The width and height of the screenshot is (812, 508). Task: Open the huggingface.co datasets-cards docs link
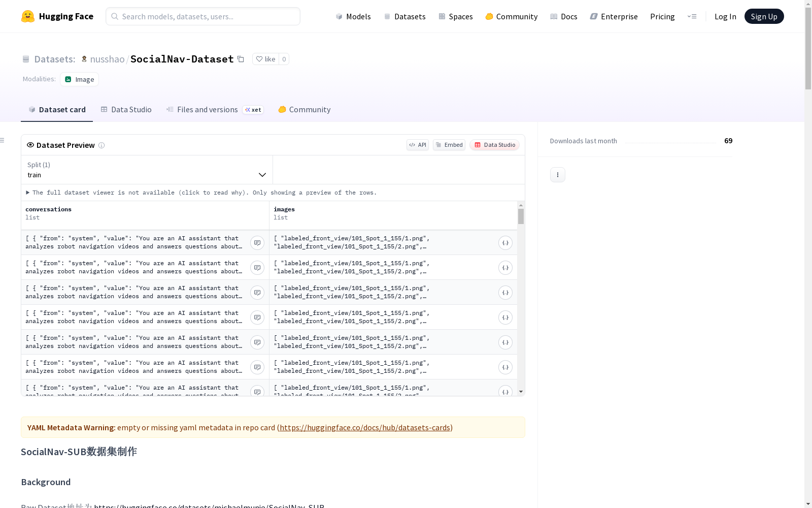[x=365, y=428]
